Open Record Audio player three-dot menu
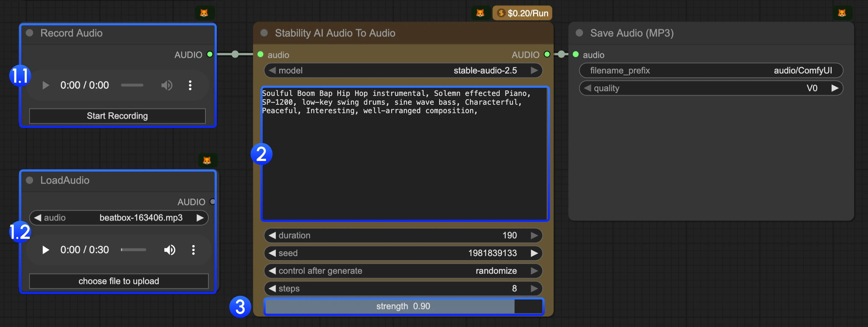The height and width of the screenshot is (327, 868). point(190,85)
